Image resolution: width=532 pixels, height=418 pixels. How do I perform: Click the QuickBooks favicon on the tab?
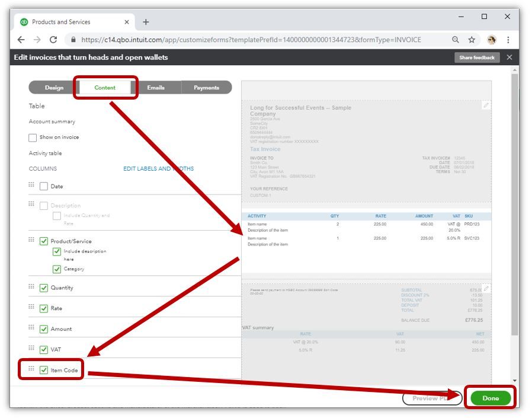click(x=24, y=22)
